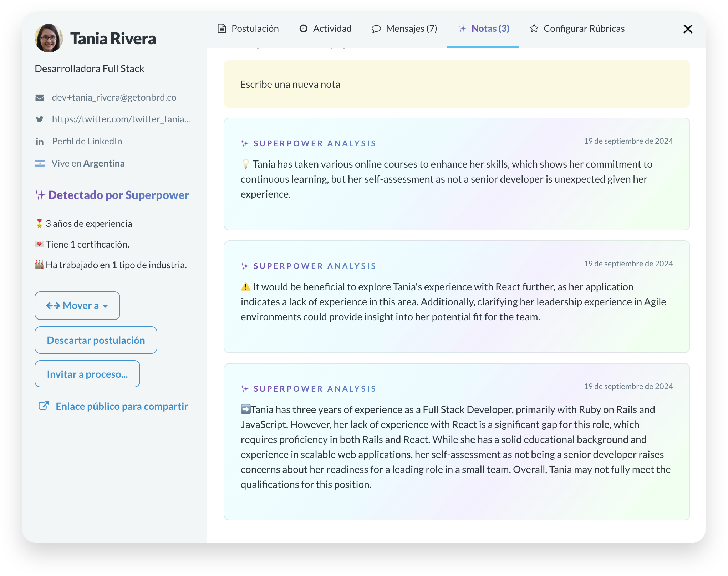Click sparkle icon of the three years note
This screenshot has width=728, height=576.
245,389
